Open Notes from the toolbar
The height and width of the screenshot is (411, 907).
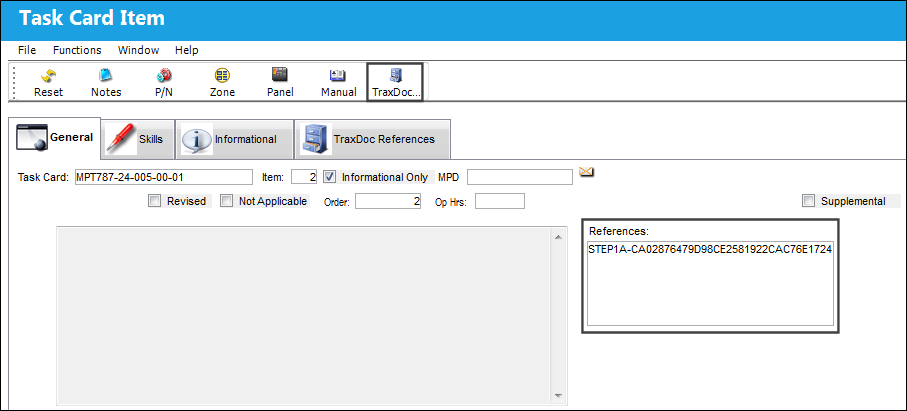click(106, 82)
